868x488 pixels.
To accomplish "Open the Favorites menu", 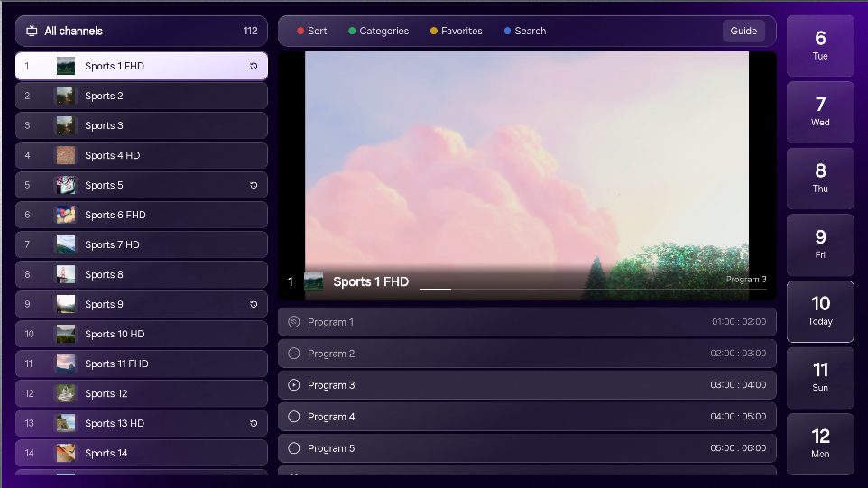I will [457, 31].
